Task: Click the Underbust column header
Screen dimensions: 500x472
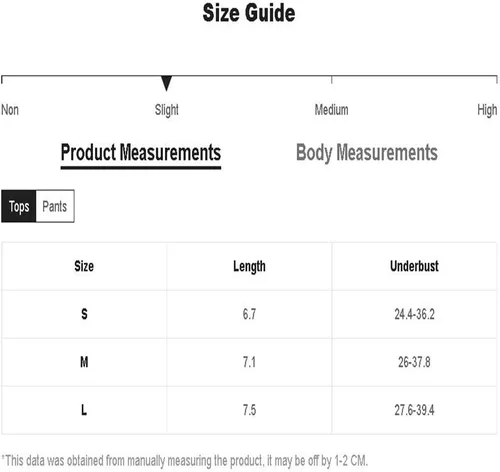Action: click(x=414, y=266)
